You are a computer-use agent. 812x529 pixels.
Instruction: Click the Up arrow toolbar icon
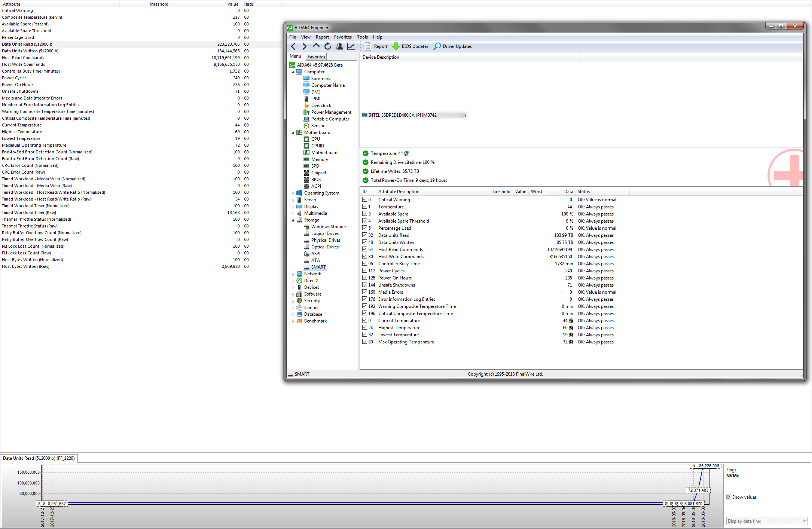[316, 46]
